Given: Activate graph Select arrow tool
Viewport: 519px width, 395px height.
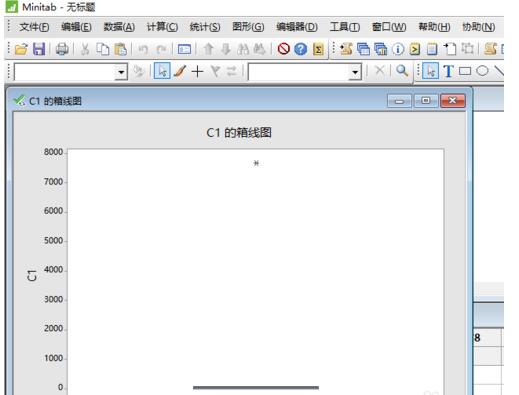Looking at the screenshot, I should [162, 71].
